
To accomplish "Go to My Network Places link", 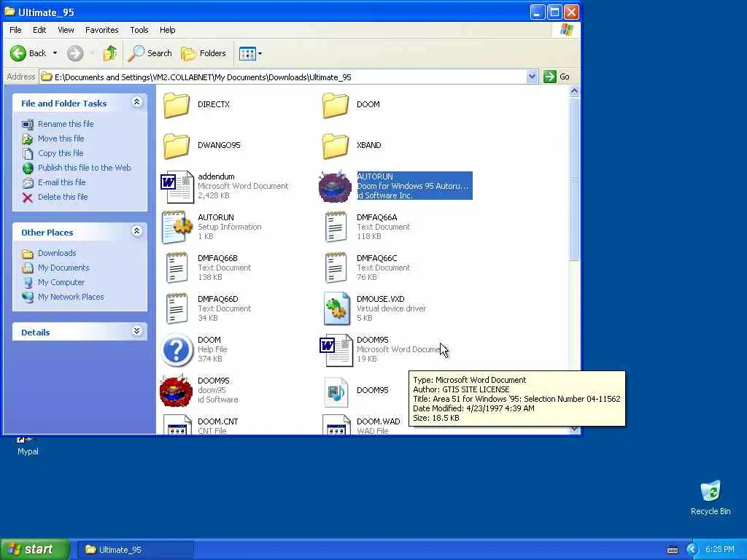I will (x=71, y=297).
